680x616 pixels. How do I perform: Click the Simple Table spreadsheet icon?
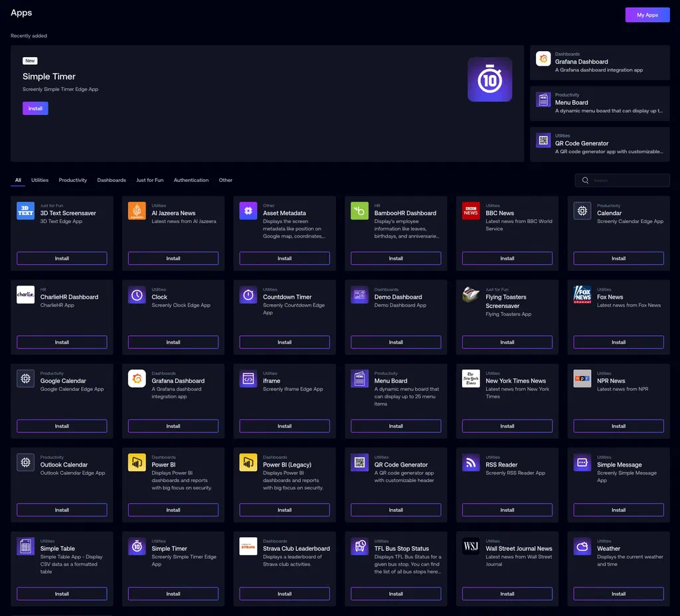coord(26,546)
